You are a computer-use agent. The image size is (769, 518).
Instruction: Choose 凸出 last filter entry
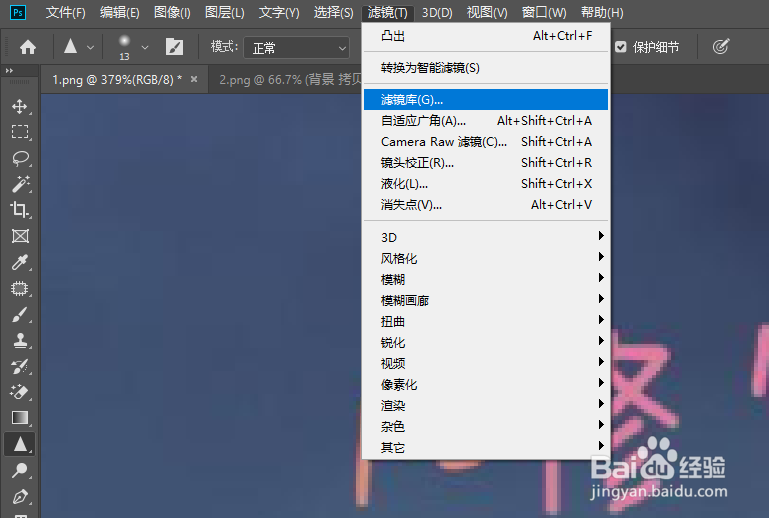486,36
